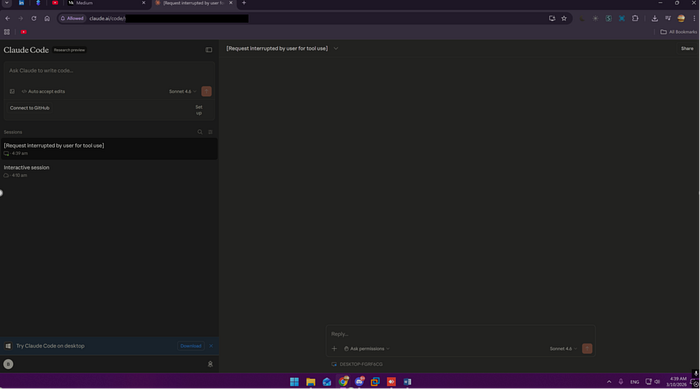Open All Bookmarks folder

point(678,32)
